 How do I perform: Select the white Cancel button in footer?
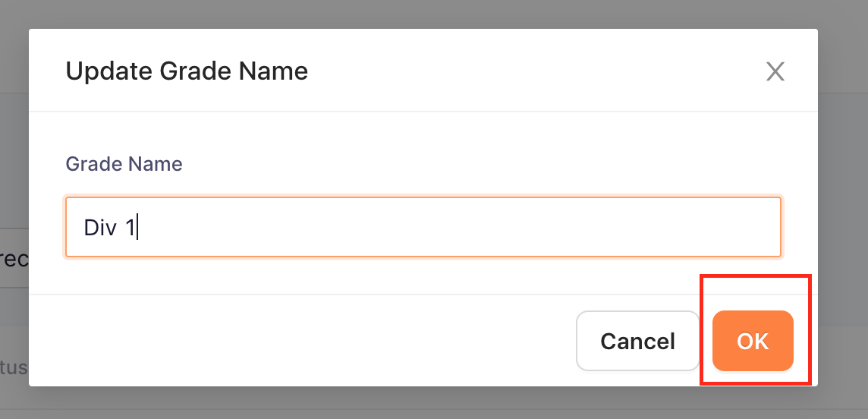pos(637,341)
